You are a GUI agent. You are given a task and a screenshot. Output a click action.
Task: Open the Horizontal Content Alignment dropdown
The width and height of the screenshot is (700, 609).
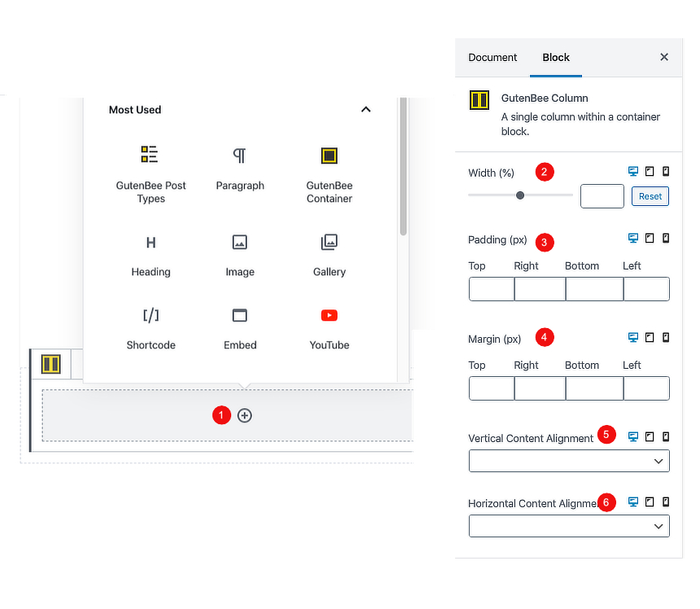[x=568, y=526]
